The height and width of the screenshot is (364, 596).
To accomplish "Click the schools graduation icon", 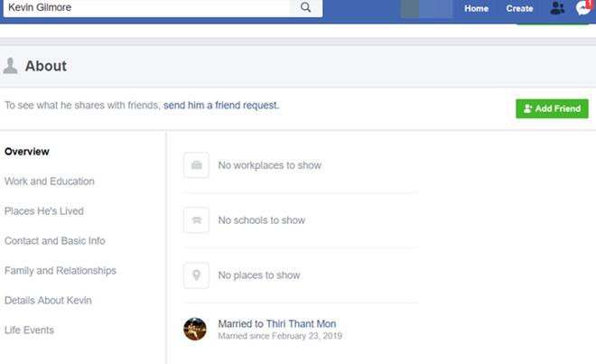I will (196, 220).
